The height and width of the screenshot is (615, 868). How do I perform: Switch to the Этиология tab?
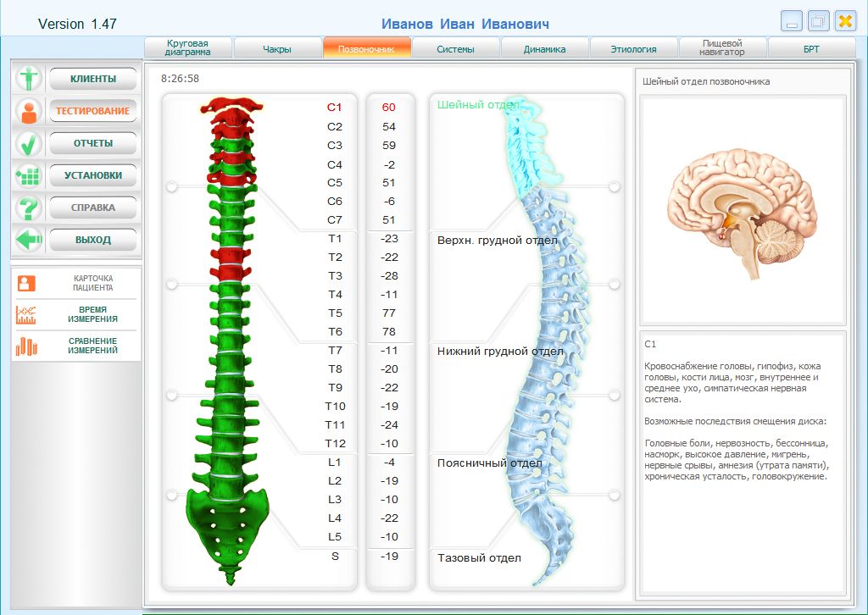tap(633, 49)
